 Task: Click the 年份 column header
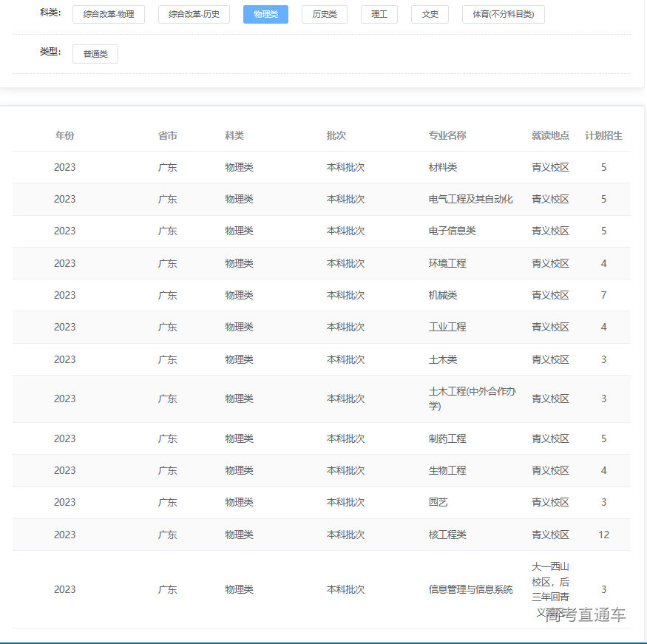(64, 135)
